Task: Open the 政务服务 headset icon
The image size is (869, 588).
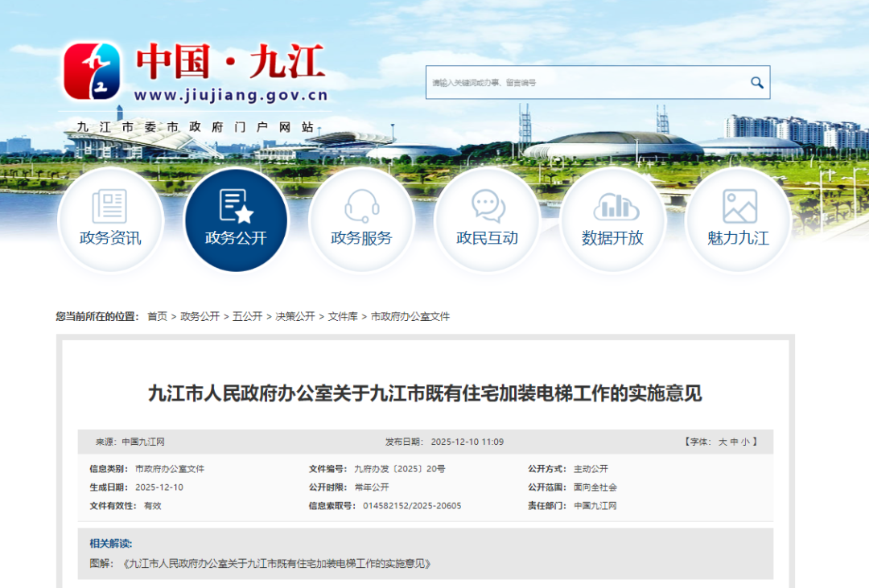Action: pos(362,206)
